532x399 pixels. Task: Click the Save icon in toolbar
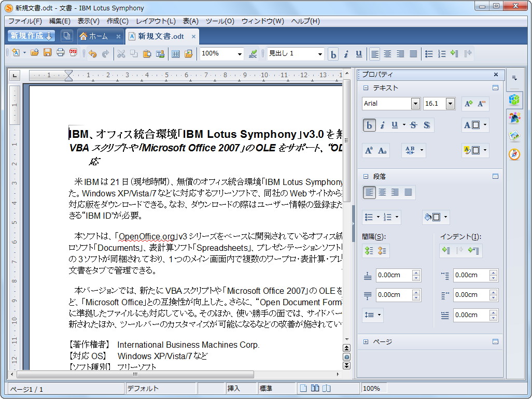[48, 53]
